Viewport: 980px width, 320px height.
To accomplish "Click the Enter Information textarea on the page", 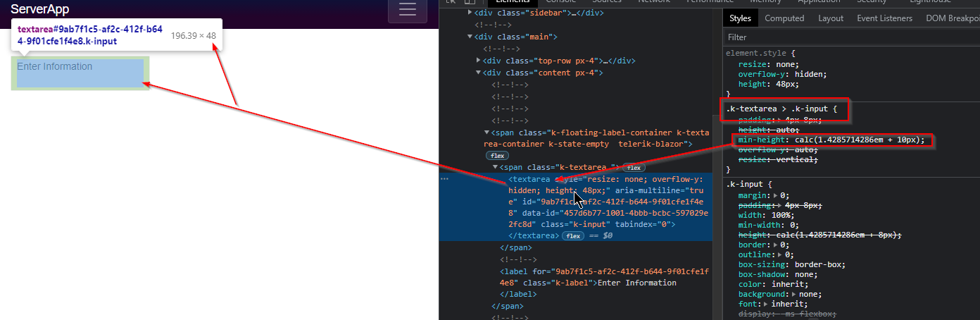I will coord(80,73).
